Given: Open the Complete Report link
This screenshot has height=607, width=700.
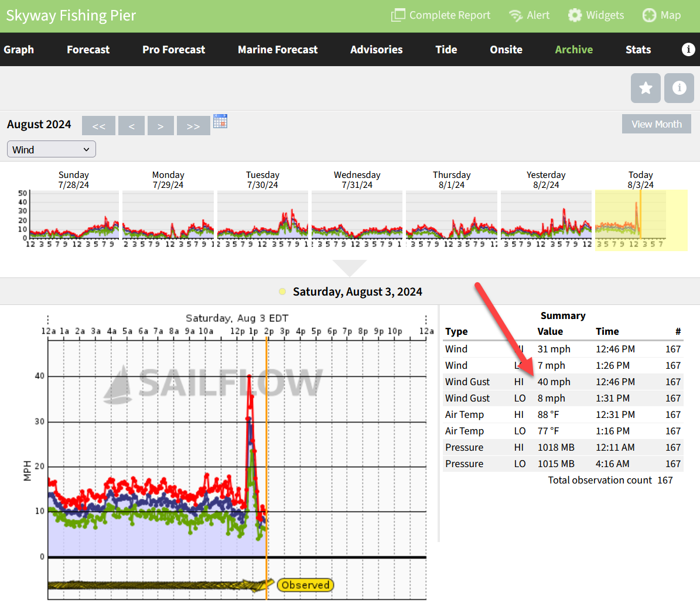Looking at the screenshot, I should point(441,15).
